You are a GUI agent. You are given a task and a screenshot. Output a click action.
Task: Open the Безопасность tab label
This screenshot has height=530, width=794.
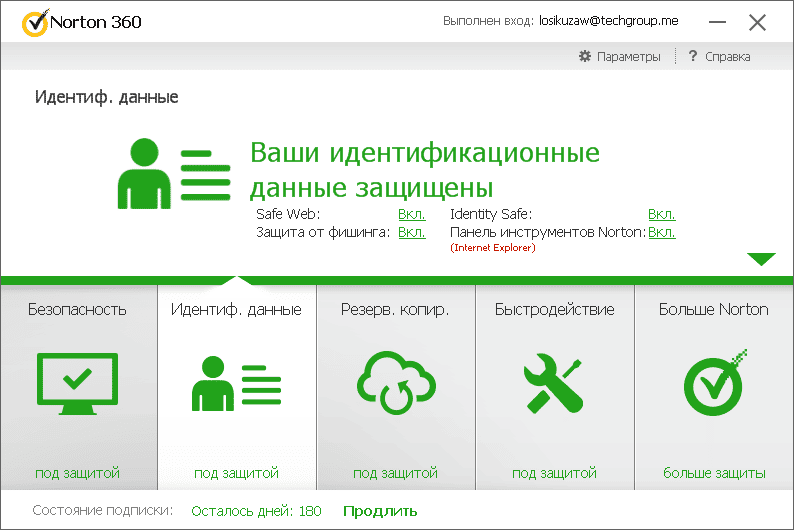click(77, 309)
